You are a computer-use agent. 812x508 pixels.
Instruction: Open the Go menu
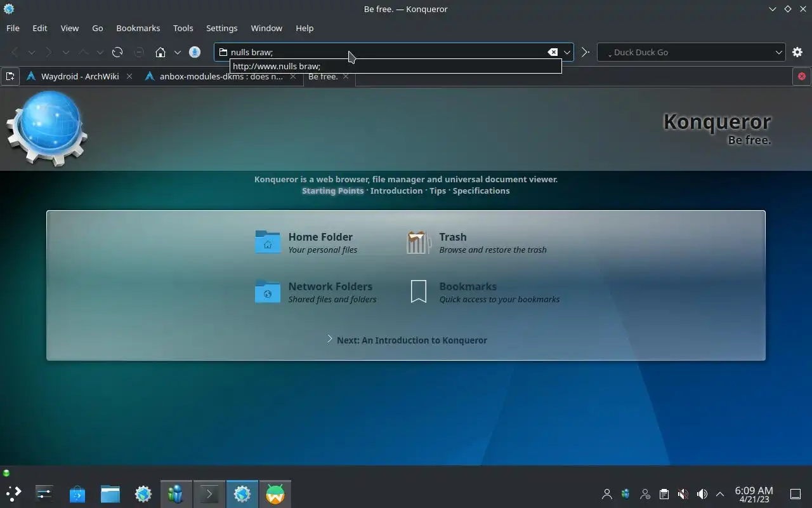[97, 28]
